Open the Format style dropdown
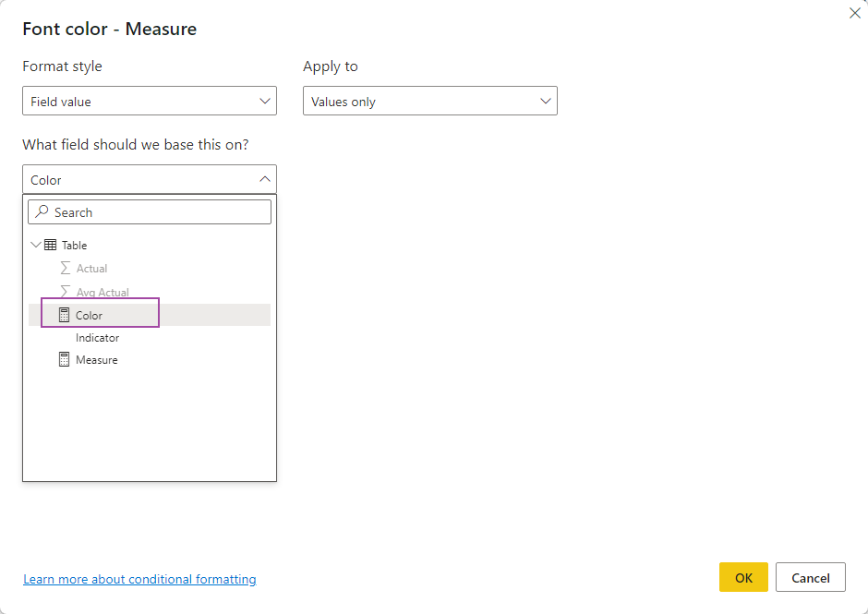This screenshot has width=868, height=614. tap(150, 101)
